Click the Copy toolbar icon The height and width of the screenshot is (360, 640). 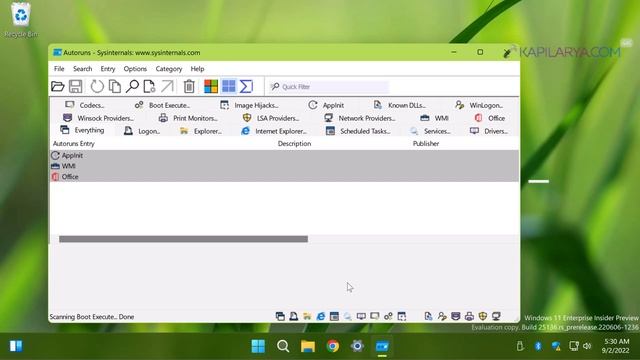[115, 86]
